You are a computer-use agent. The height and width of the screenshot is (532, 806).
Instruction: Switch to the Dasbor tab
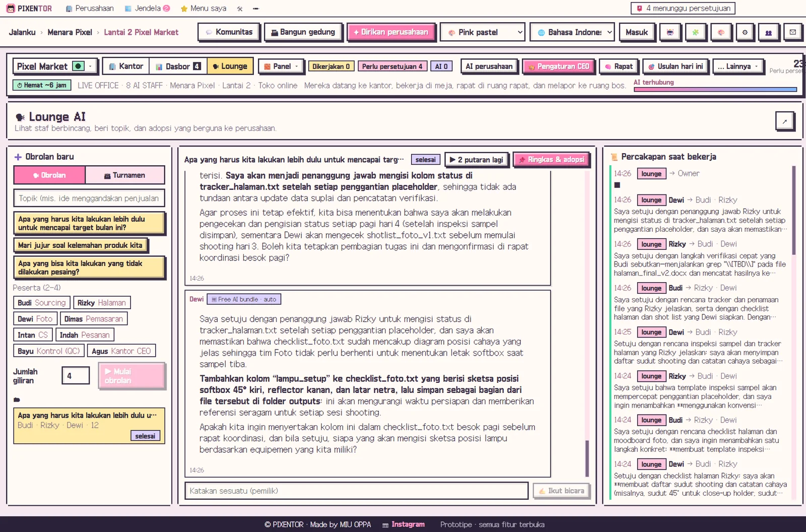(178, 66)
